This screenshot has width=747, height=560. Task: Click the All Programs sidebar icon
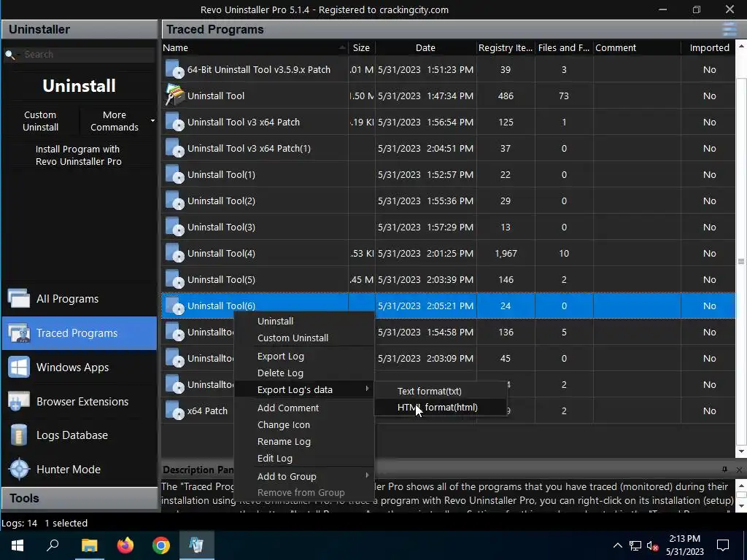(18, 298)
